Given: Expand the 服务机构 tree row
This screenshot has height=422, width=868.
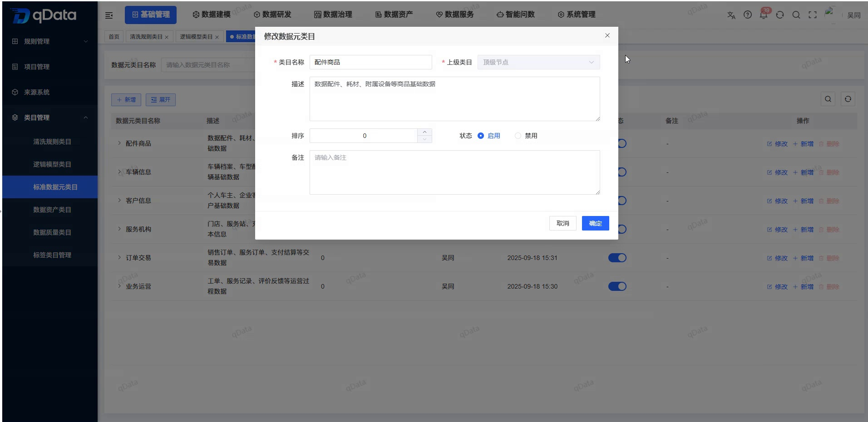Looking at the screenshot, I should [119, 229].
